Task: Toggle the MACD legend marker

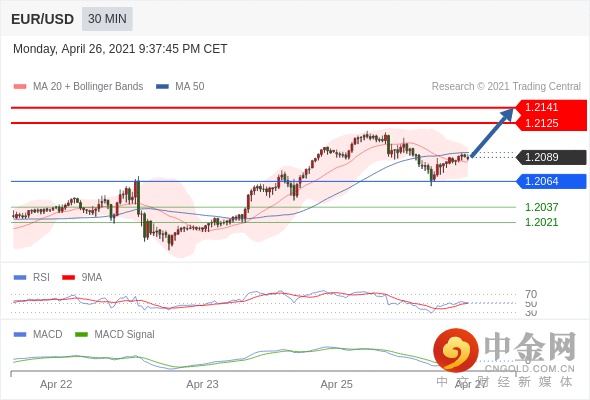Action: pyautogui.click(x=20, y=335)
